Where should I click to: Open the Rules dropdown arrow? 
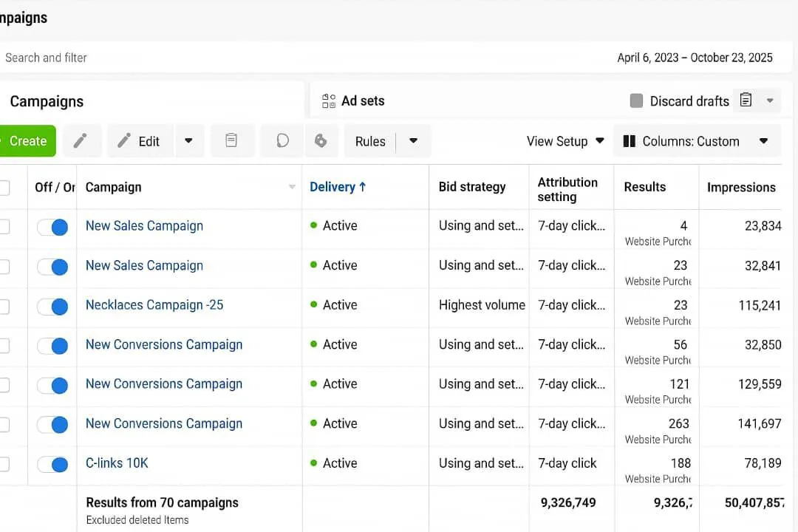pyautogui.click(x=414, y=140)
